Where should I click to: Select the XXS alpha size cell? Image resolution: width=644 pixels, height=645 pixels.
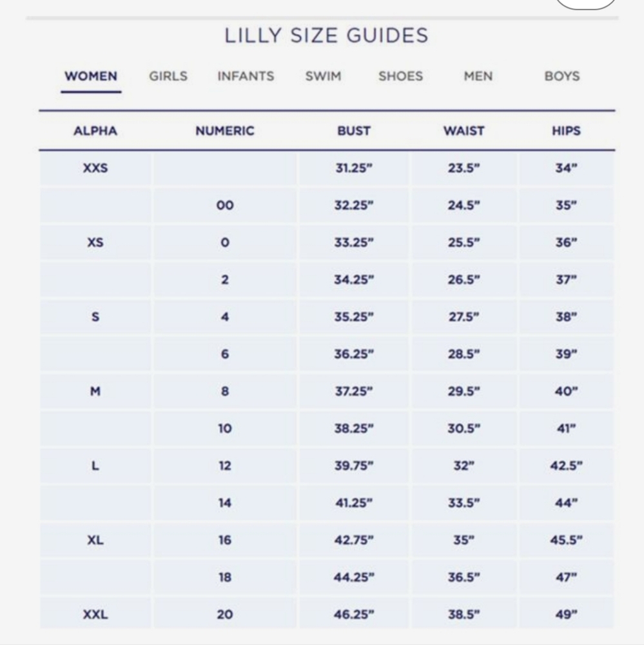click(x=95, y=168)
